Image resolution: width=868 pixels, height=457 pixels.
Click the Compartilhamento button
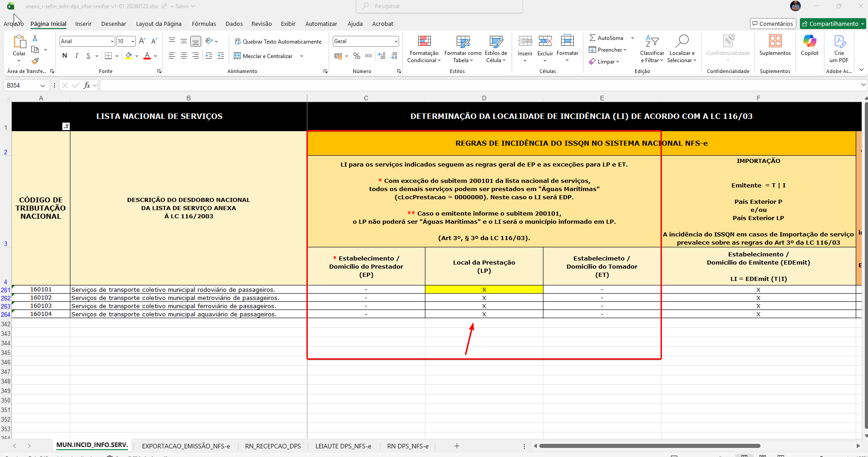(x=833, y=24)
